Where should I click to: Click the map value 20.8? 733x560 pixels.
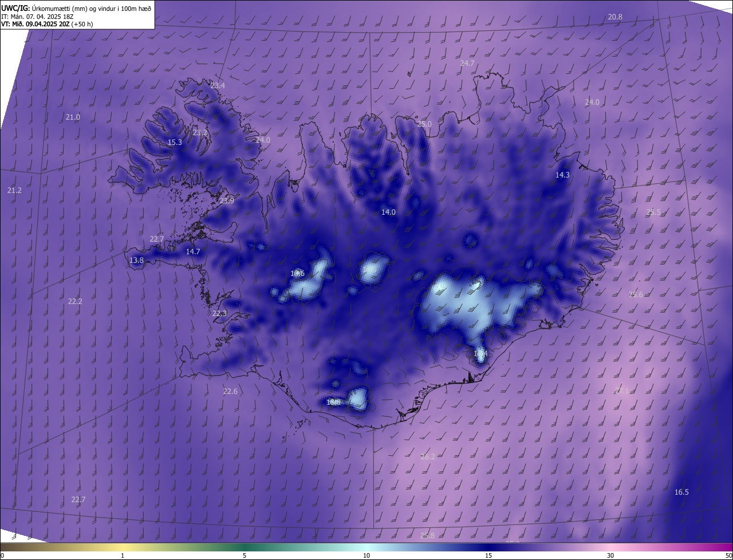(615, 17)
